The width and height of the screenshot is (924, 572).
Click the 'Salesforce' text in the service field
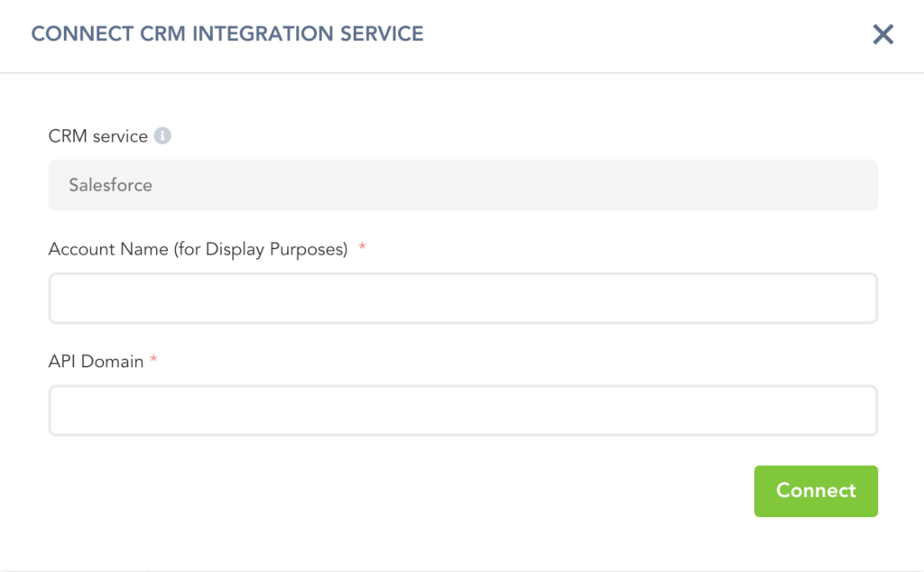(x=111, y=185)
